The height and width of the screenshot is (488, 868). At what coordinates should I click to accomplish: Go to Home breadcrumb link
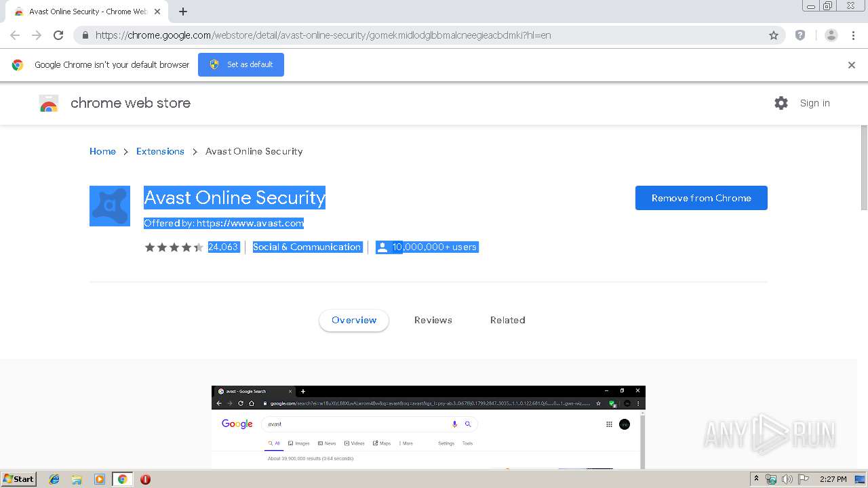click(x=102, y=151)
